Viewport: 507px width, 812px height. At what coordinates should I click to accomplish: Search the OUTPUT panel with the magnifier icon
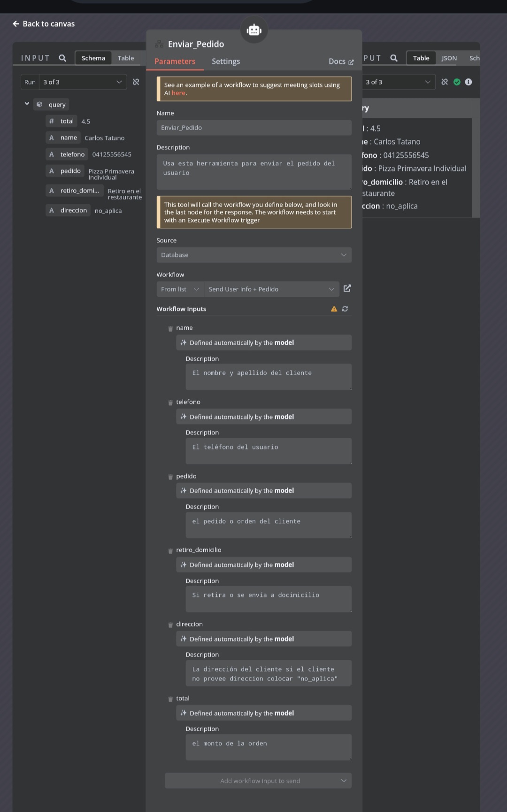tap(394, 58)
